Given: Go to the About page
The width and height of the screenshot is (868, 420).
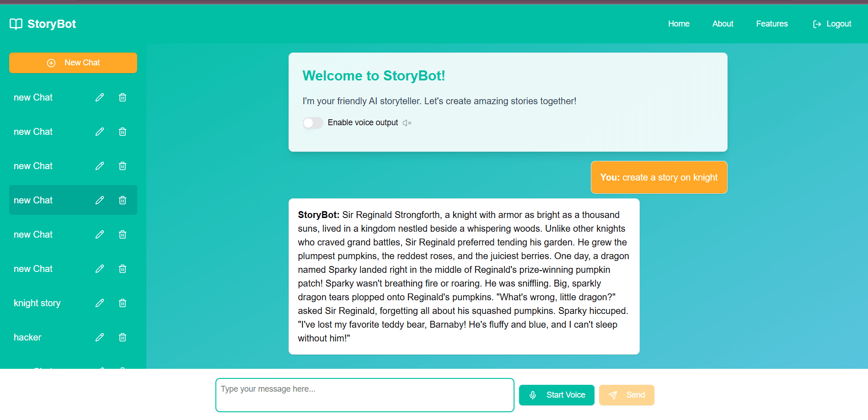Looking at the screenshot, I should pos(723,24).
